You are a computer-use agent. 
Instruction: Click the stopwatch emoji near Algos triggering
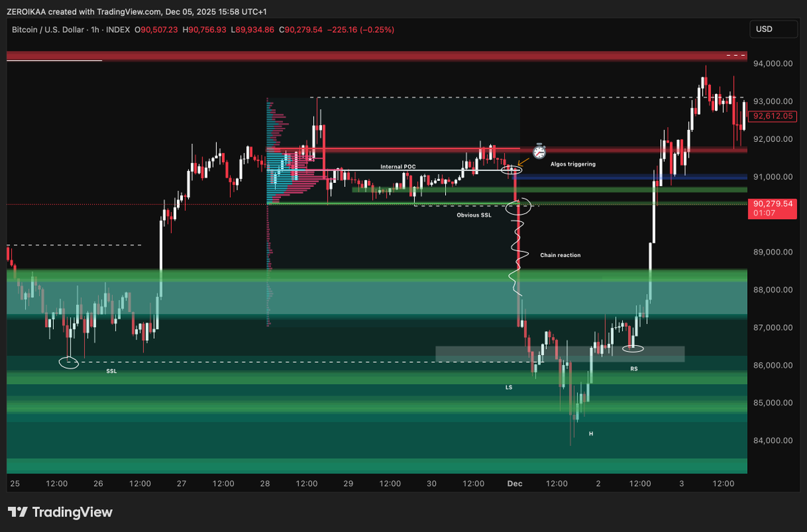click(x=539, y=151)
